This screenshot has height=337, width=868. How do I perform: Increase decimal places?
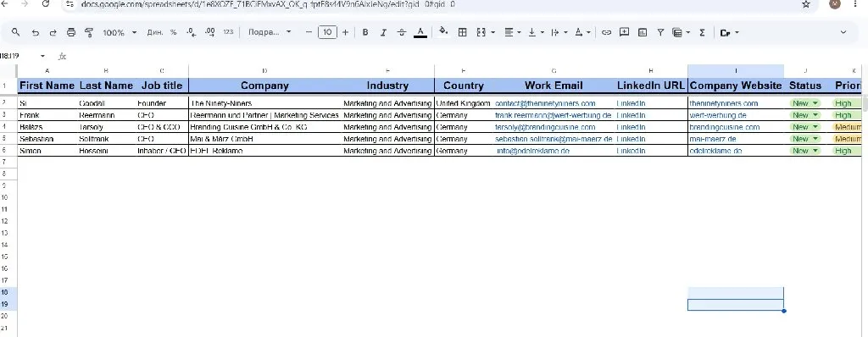coord(210,33)
